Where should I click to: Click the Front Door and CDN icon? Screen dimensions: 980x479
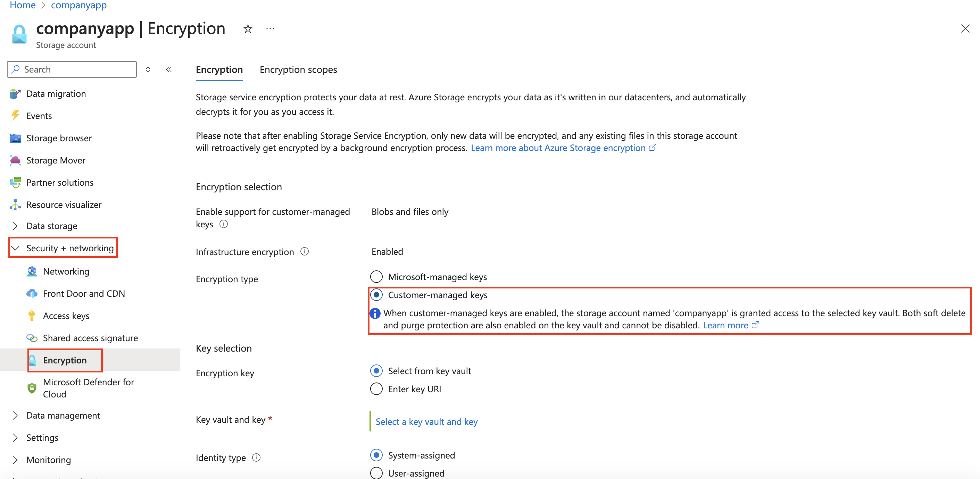click(32, 294)
